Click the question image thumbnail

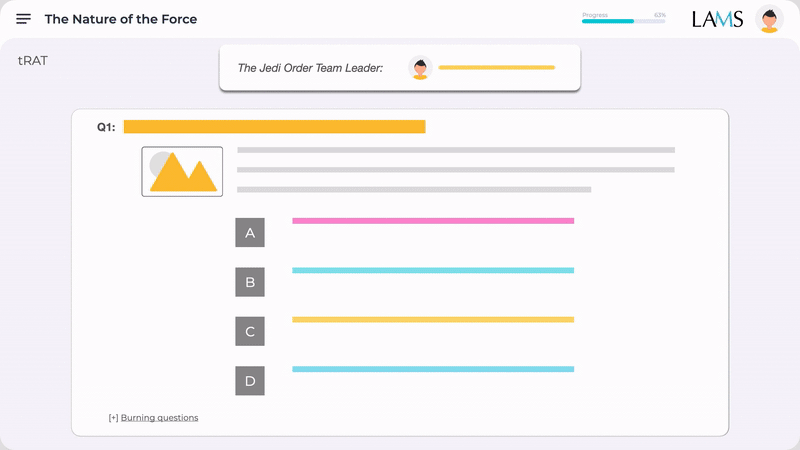pyautogui.click(x=182, y=171)
